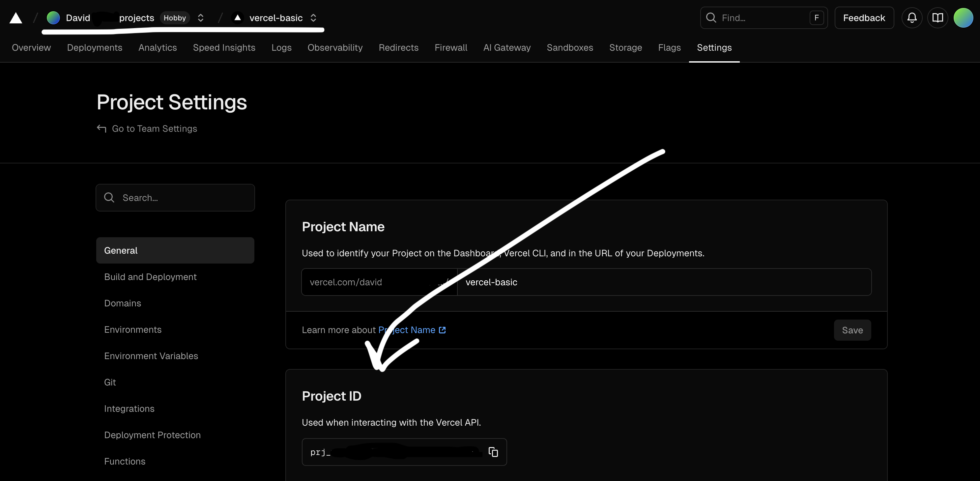Switch to the Deployments tab
This screenshot has height=481, width=980.
coord(94,47)
